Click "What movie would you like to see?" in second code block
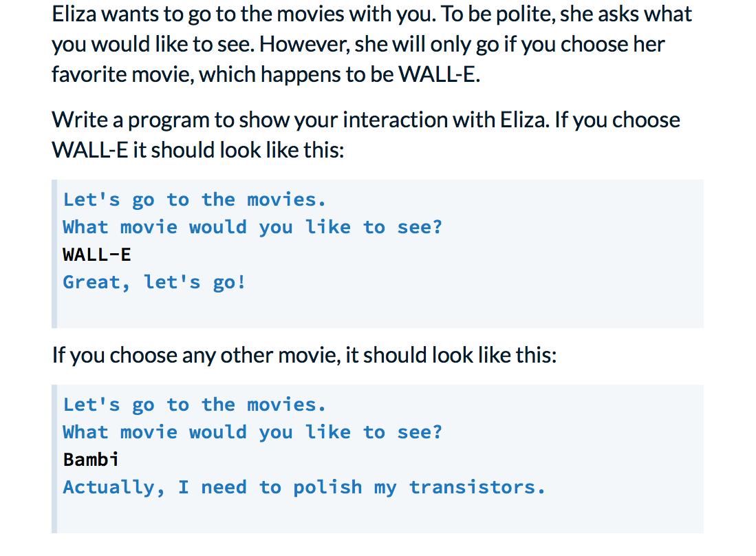This screenshot has height=556, width=756. [x=252, y=432]
